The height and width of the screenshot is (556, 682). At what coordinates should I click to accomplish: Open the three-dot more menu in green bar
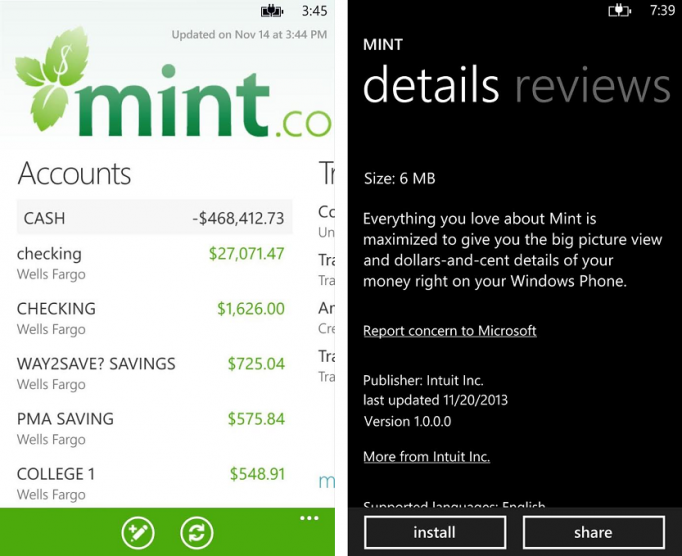coord(309,518)
